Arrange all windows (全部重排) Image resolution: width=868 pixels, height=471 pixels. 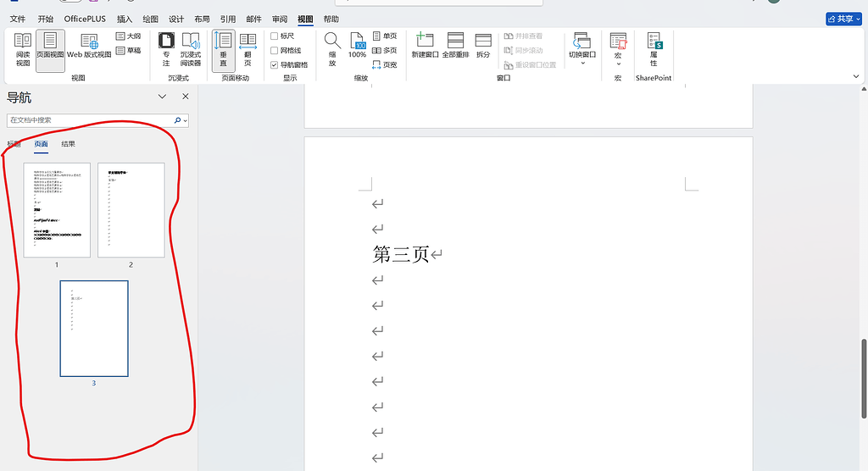[x=455, y=46]
